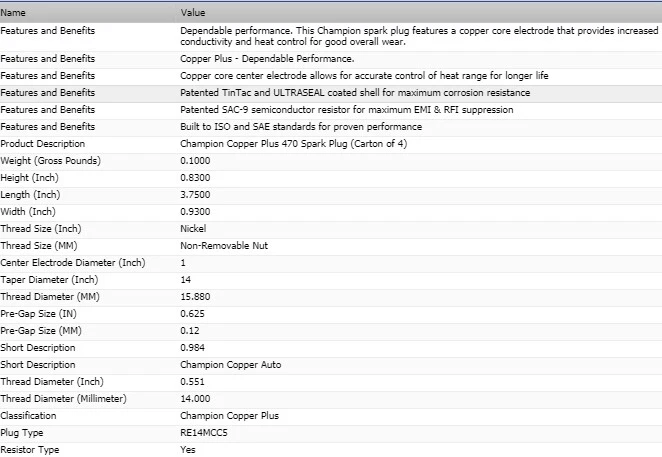Select the Resistor Type row label
Screen dimensions: 662x457
point(30,450)
